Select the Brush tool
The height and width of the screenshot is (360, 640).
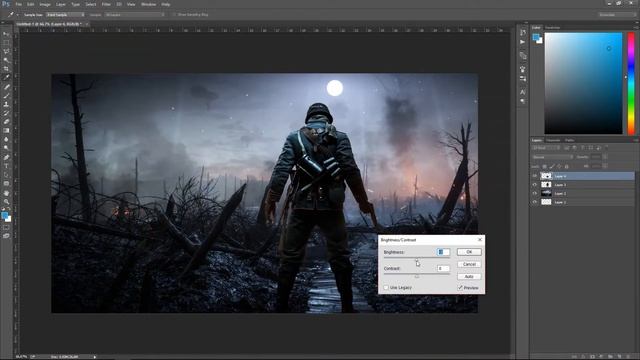coord(6,96)
